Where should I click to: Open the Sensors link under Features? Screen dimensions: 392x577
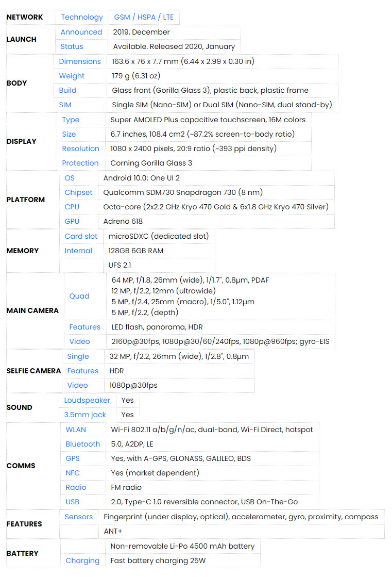click(x=79, y=517)
